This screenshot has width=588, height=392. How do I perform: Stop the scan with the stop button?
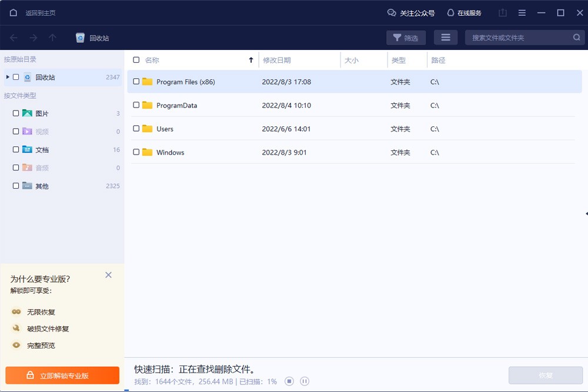pyautogui.click(x=289, y=381)
